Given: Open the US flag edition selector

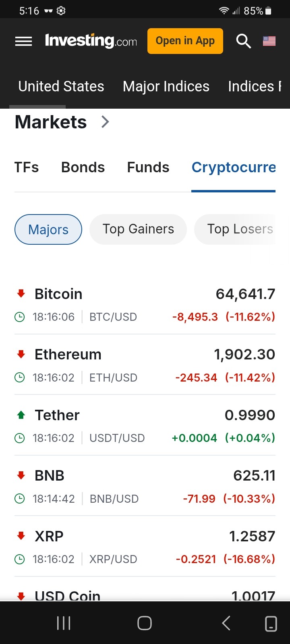Looking at the screenshot, I should (x=269, y=41).
